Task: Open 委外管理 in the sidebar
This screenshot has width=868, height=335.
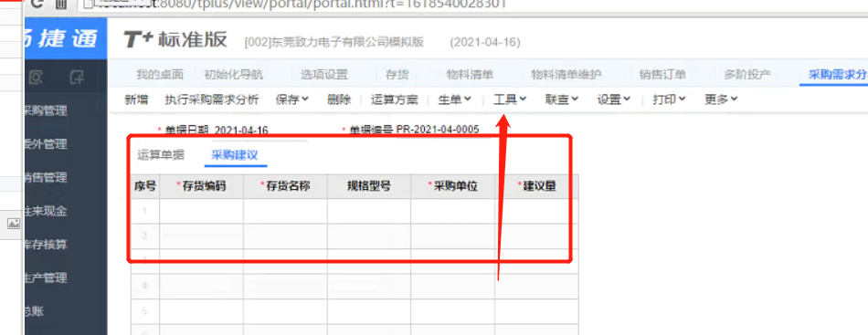Action: click(46, 144)
